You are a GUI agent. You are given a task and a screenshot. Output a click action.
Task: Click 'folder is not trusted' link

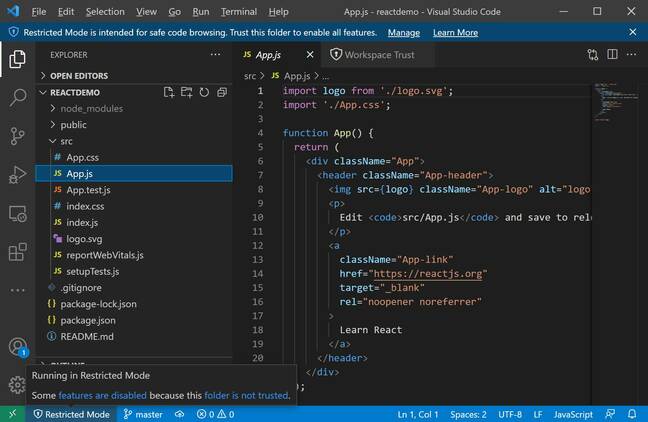tap(246, 395)
